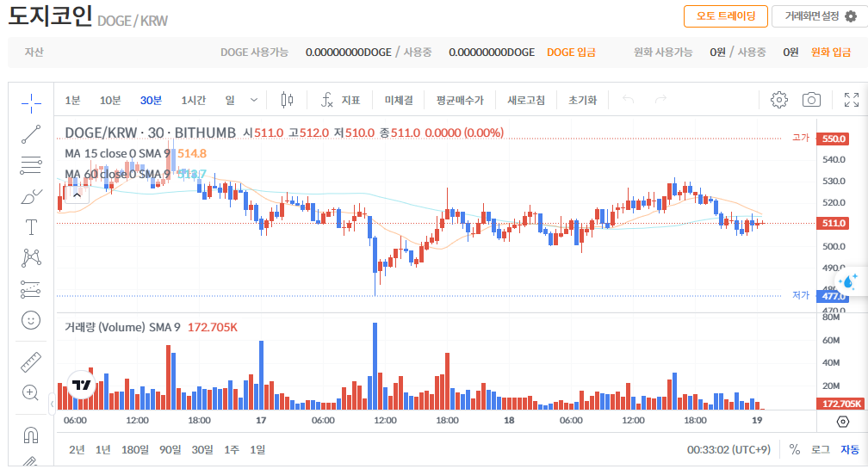
Task: Set chart range to 1일
Action: (x=257, y=450)
